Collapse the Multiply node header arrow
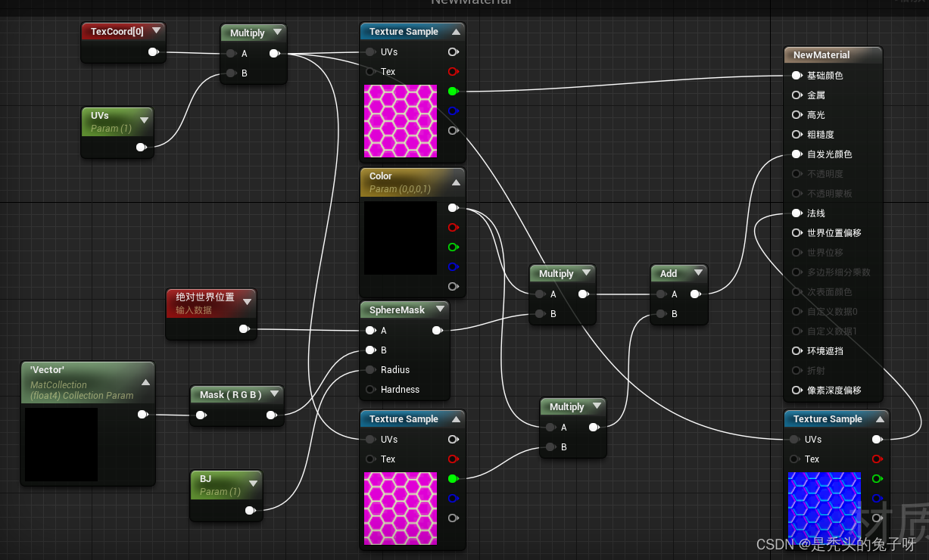Screen dimensions: 929x560 pyautogui.click(x=278, y=33)
